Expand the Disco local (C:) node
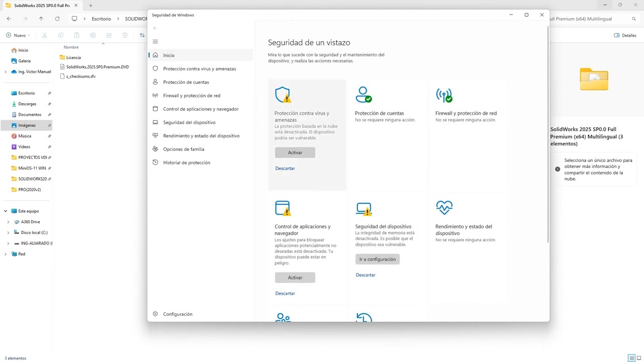 [x=8, y=233]
